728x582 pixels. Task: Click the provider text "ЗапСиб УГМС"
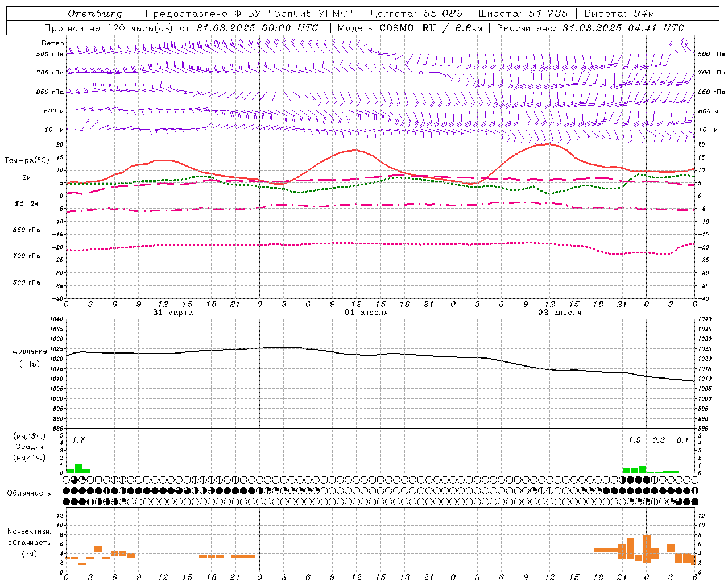click(309, 14)
